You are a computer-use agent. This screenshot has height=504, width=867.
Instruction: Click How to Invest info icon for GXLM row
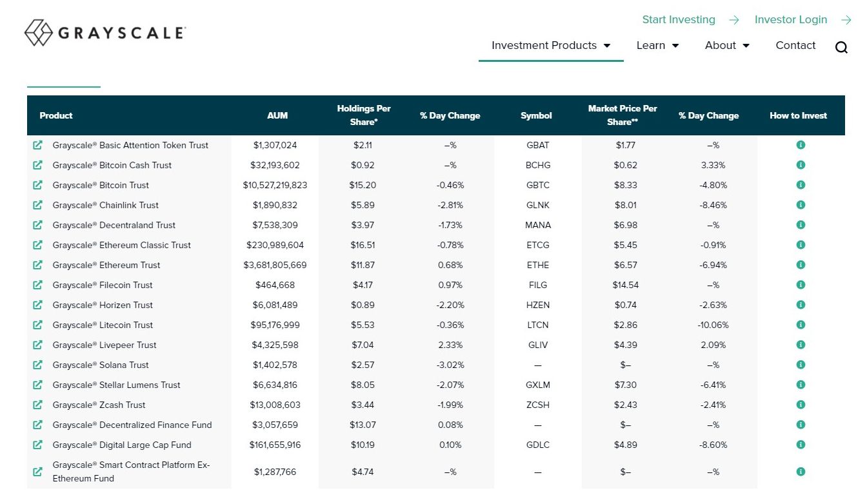[801, 385]
